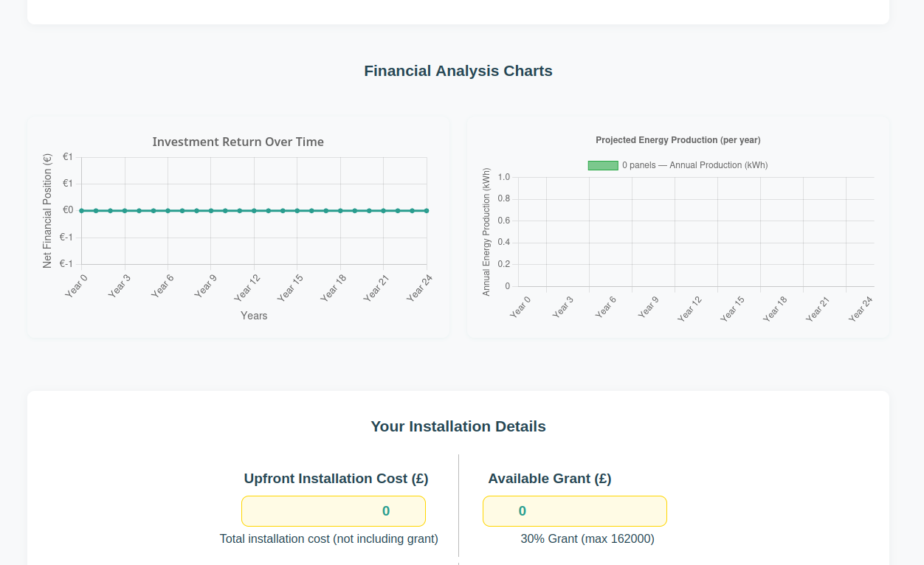Viewport: 924px width, 565px height.
Task: Click the Projected Energy Production chart title
Action: pyautogui.click(x=678, y=139)
